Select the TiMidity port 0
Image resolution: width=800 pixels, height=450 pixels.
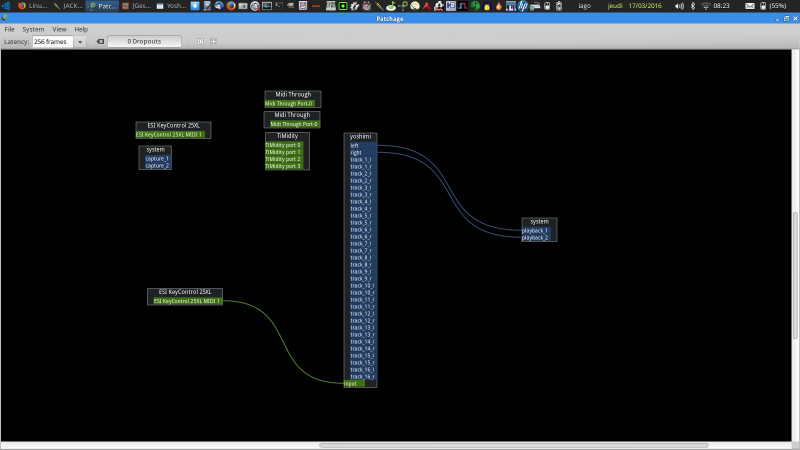tap(286, 145)
